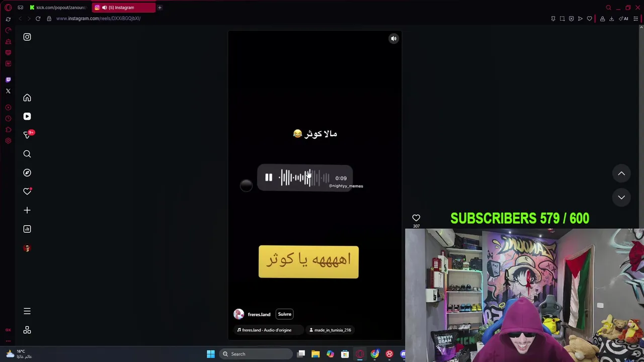Open the freres.land profile picture
644x362 pixels.
pyautogui.click(x=238, y=314)
